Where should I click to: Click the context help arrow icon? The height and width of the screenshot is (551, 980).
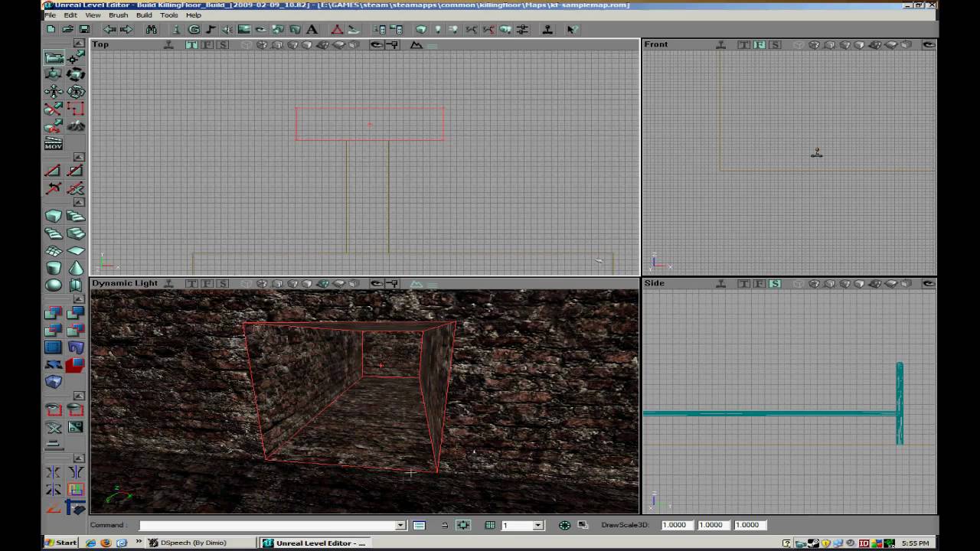coord(573,29)
